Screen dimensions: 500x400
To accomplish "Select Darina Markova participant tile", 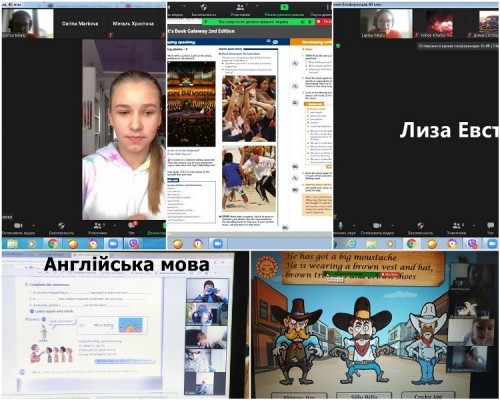I will 80,24.
